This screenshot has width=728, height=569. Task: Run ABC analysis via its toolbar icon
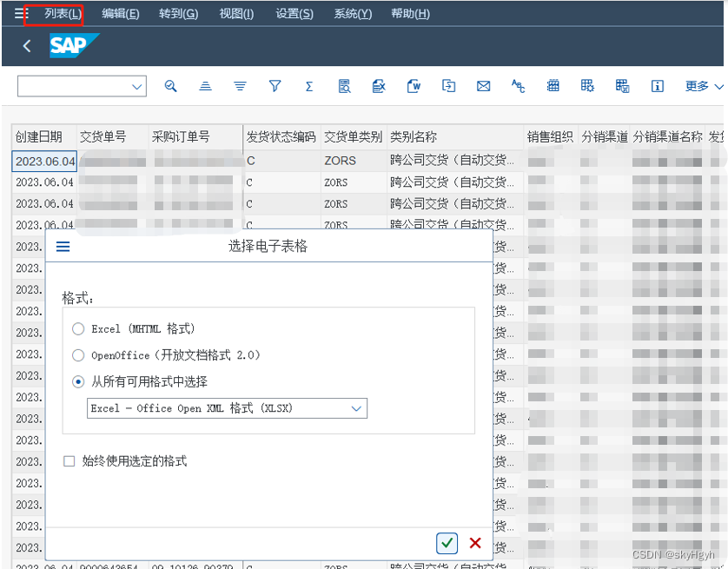tap(518, 86)
